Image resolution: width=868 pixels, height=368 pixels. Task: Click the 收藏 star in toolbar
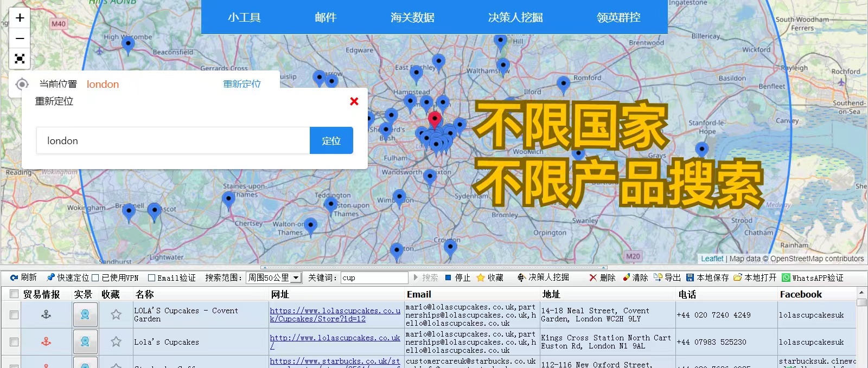[x=480, y=277]
